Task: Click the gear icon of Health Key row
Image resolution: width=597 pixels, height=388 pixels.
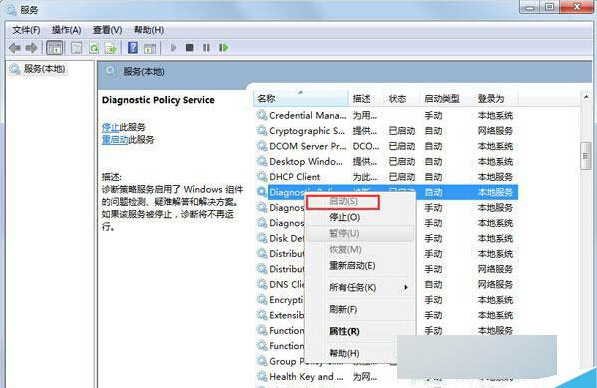Action: coord(262,377)
